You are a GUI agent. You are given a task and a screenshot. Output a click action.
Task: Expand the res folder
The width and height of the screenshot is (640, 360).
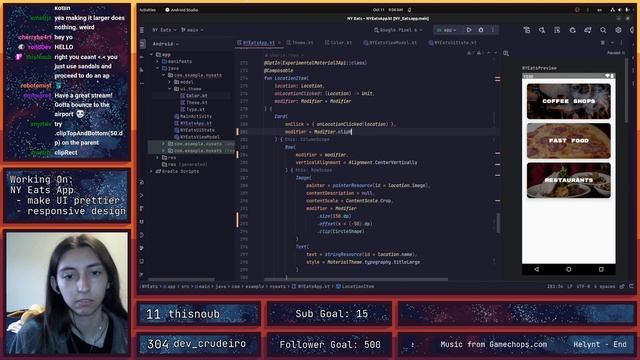click(158, 158)
